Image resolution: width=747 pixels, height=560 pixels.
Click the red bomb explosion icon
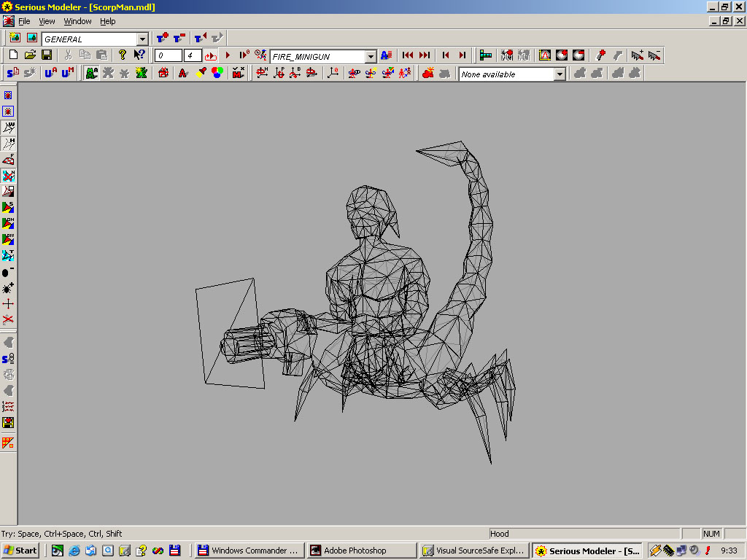[427, 73]
